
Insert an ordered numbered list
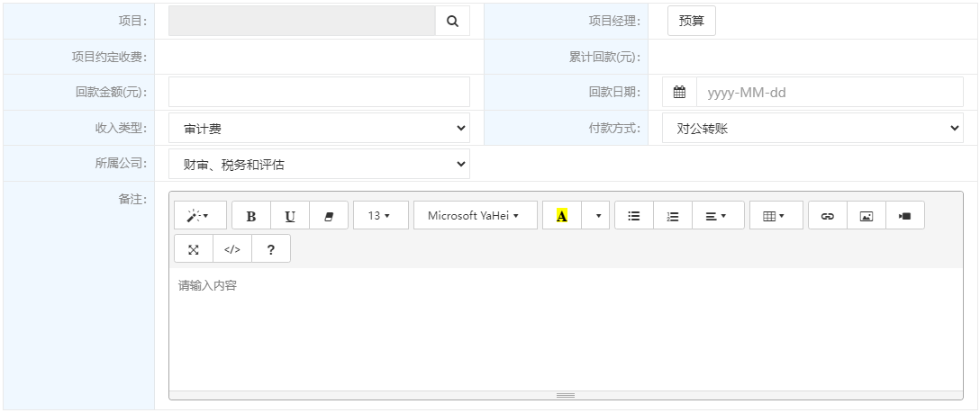(673, 215)
